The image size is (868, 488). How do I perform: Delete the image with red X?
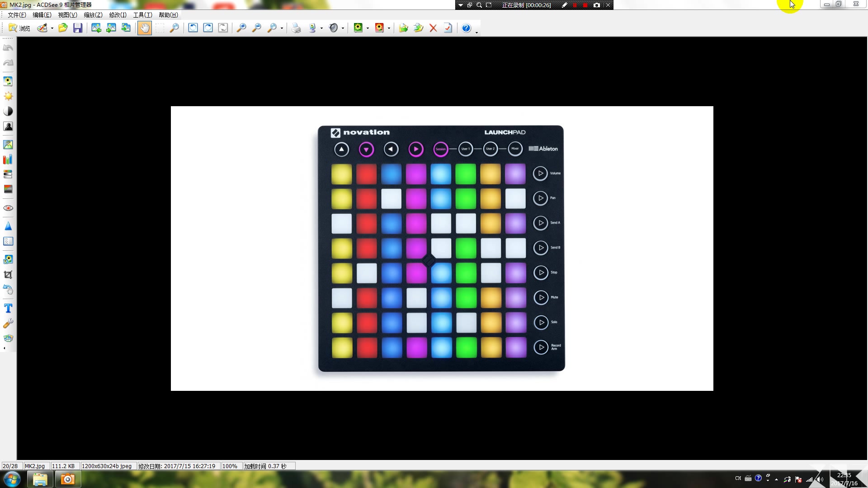433,28
